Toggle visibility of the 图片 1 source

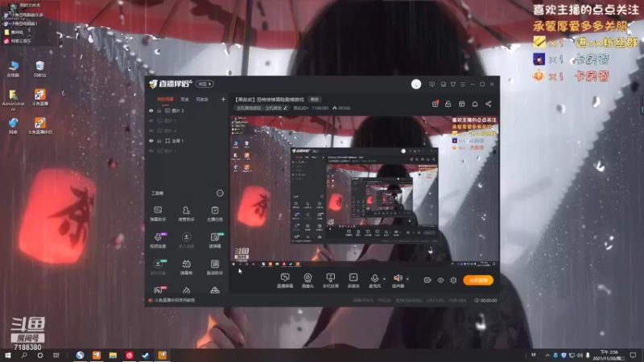click(151, 150)
